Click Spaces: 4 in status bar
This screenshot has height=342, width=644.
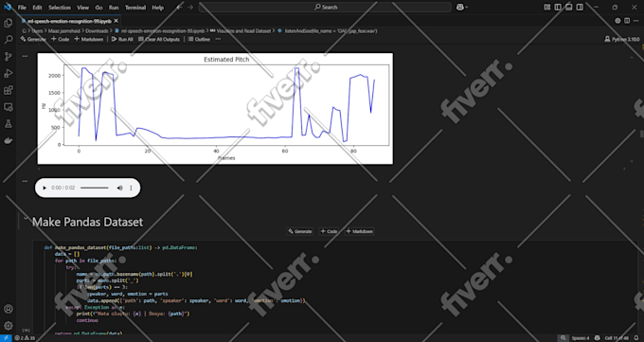pos(580,338)
